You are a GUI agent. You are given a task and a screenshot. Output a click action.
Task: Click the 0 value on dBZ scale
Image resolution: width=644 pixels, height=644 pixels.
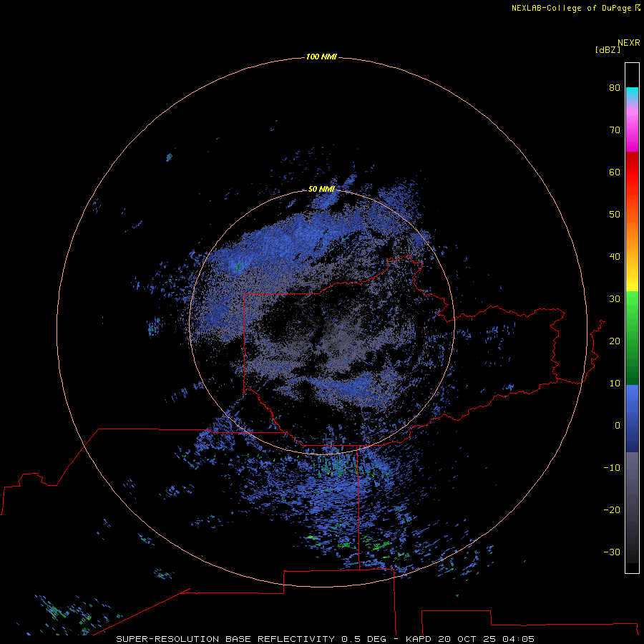point(618,426)
